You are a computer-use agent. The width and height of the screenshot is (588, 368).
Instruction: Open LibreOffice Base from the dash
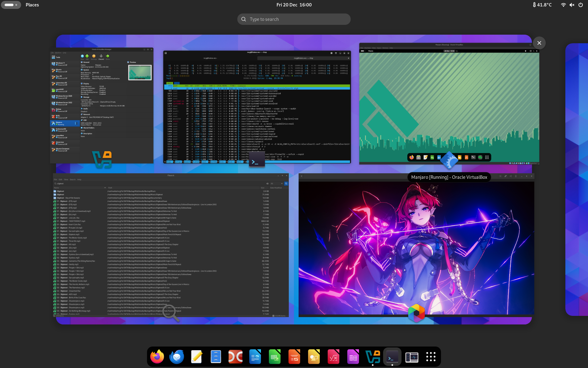(x=353, y=357)
